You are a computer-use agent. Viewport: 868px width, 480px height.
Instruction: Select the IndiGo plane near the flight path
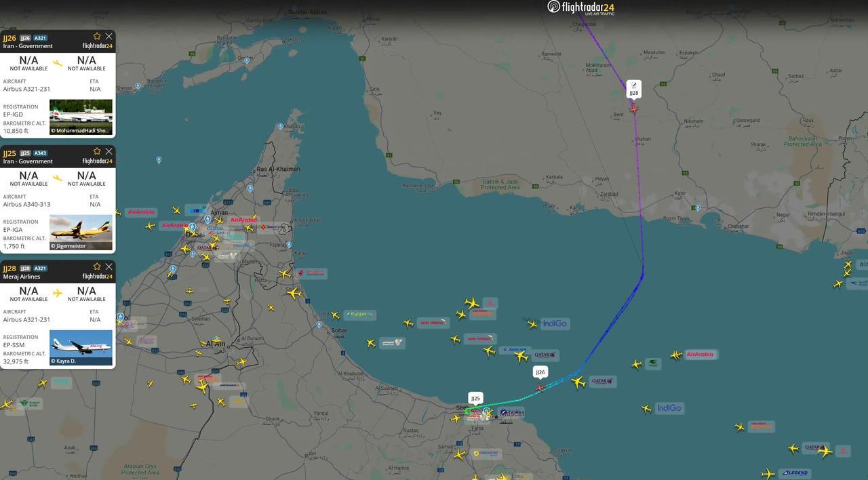(x=532, y=324)
